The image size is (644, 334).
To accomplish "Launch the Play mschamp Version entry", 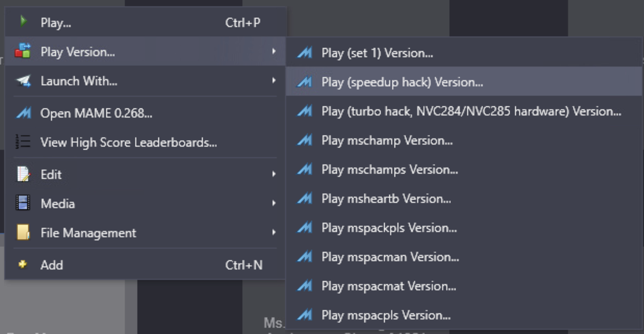I will click(x=387, y=140).
